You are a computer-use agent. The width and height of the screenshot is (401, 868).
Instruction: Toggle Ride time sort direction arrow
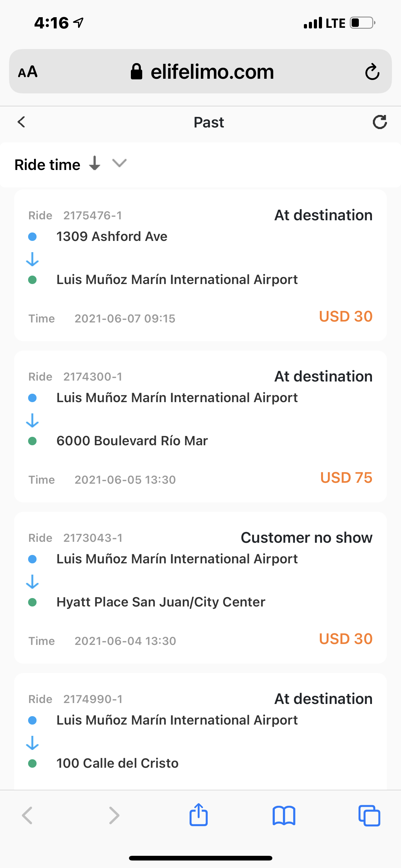point(95,163)
